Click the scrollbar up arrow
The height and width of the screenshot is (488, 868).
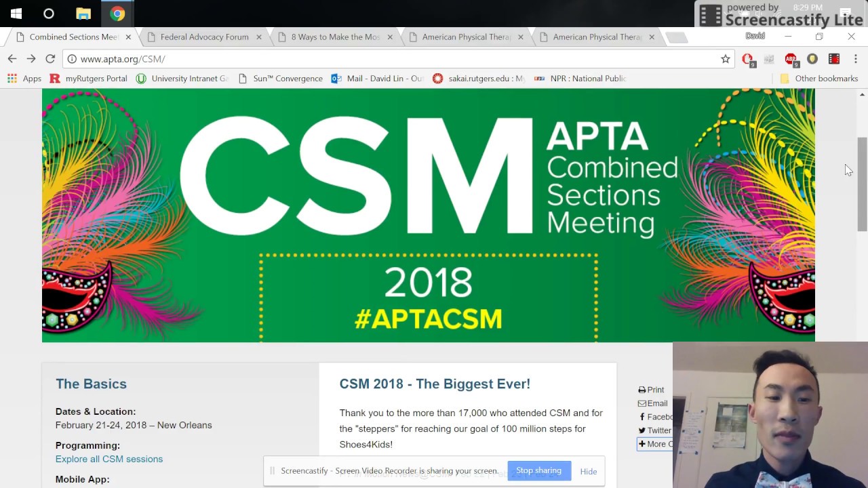(862, 94)
